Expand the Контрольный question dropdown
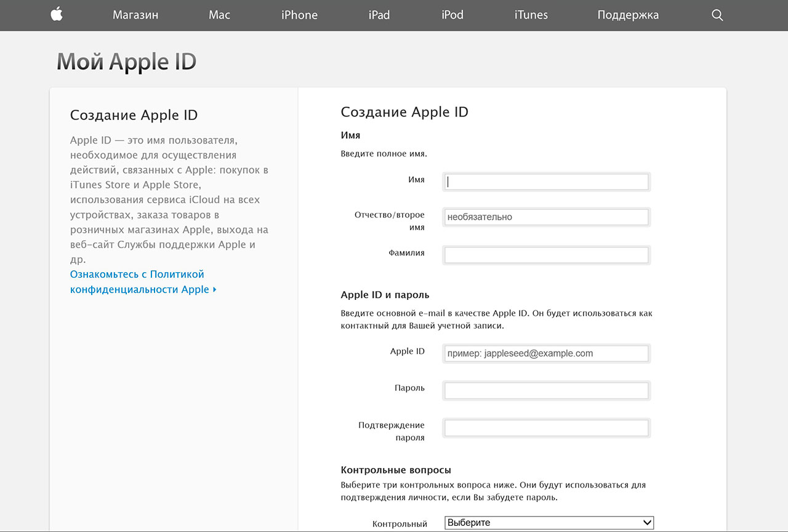The image size is (788, 532). pyautogui.click(x=549, y=523)
